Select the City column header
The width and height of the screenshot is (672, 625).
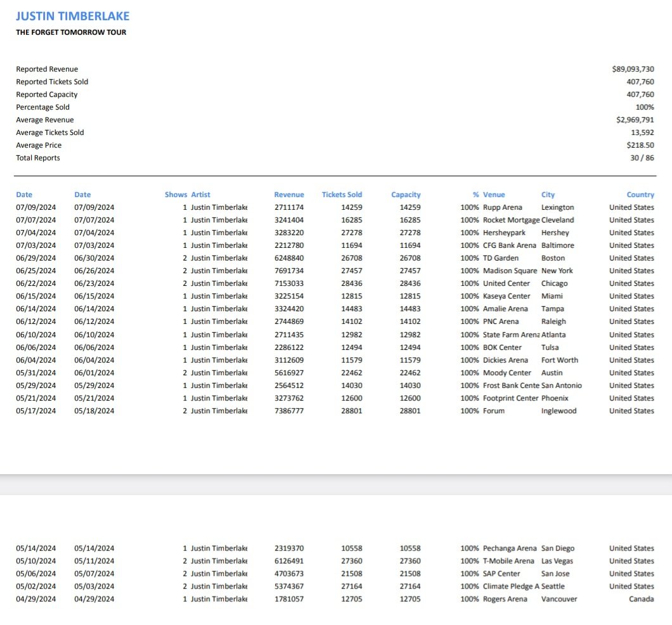pyautogui.click(x=548, y=195)
